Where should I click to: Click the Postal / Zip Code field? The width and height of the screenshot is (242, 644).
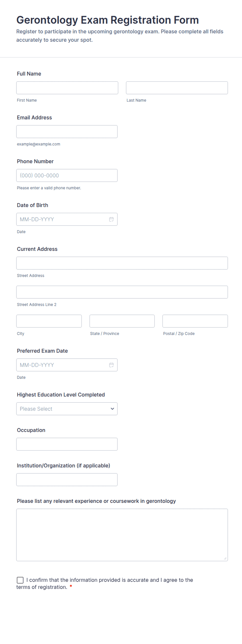tap(195, 321)
